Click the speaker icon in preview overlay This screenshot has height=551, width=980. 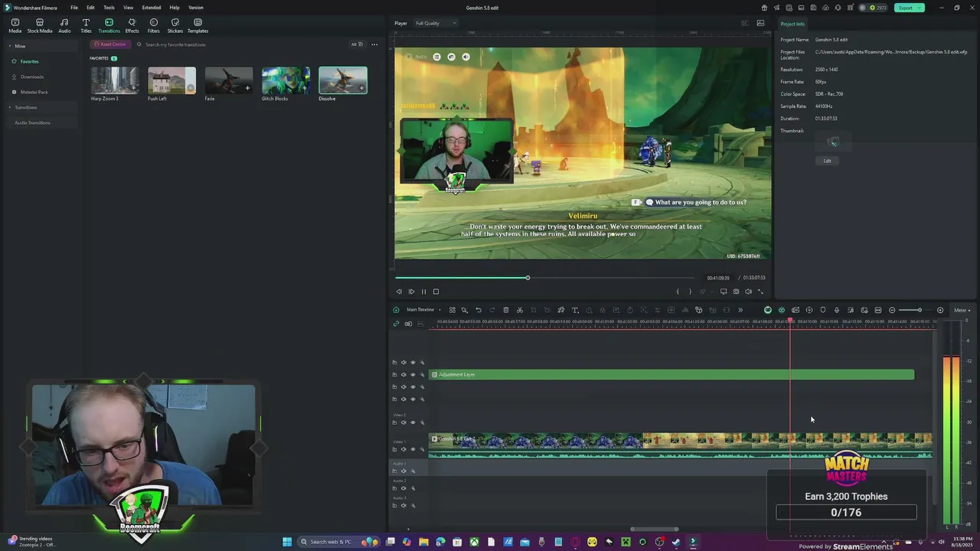465,57
